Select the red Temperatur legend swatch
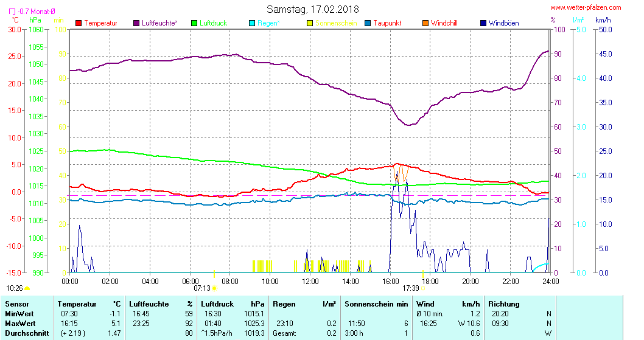This screenshot has width=644, height=340. point(79,23)
